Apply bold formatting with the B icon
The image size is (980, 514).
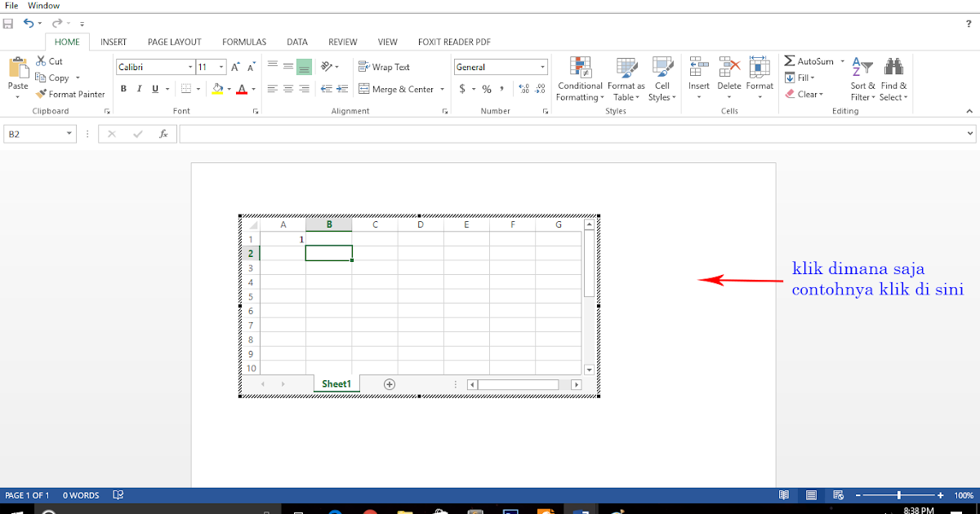pyautogui.click(x=123, y=88)
